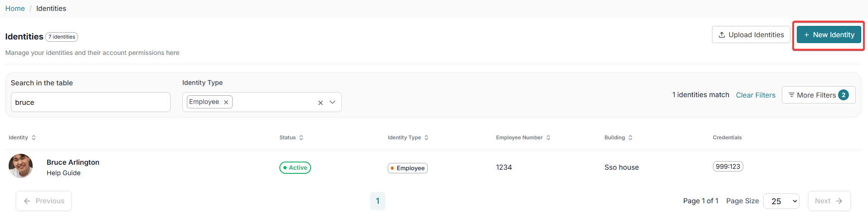
Task: Click Bruce Arlington's profile photo
Action: point(21,166)
